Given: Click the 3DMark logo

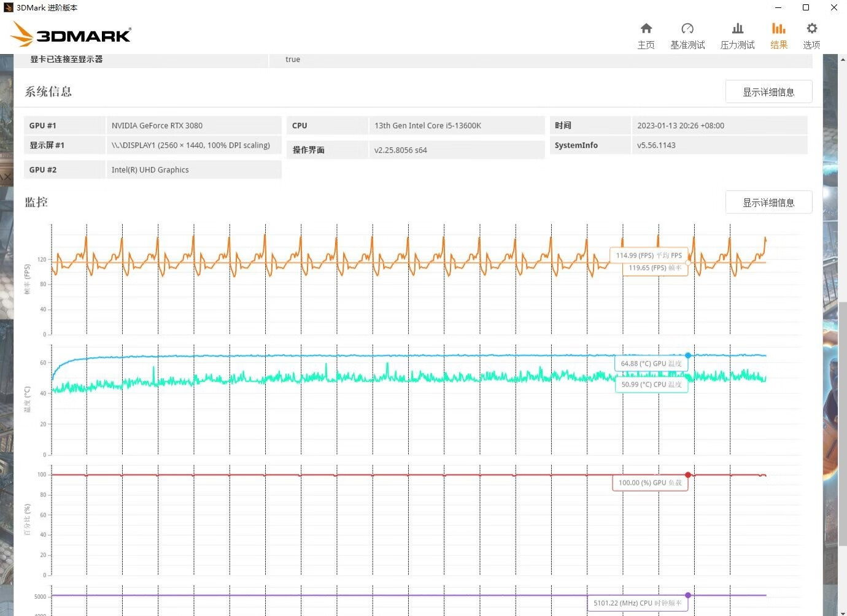Looking at the screenshot, I should click(x=71, y=34).
